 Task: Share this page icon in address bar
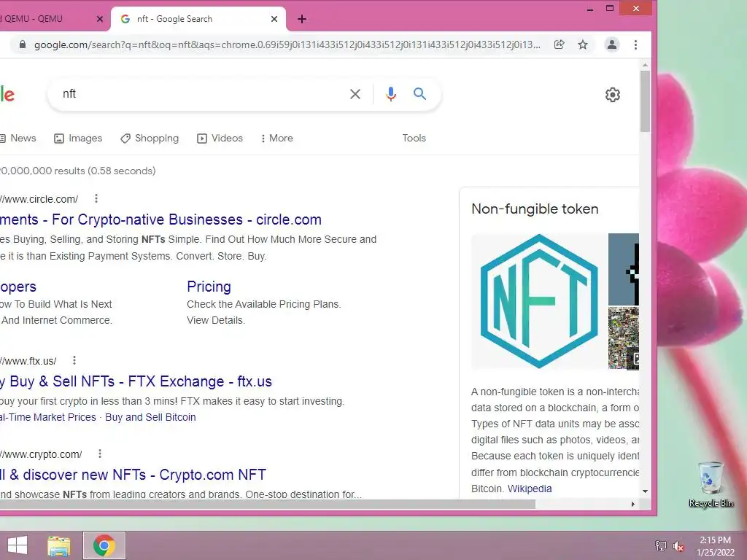pos(560,44)
